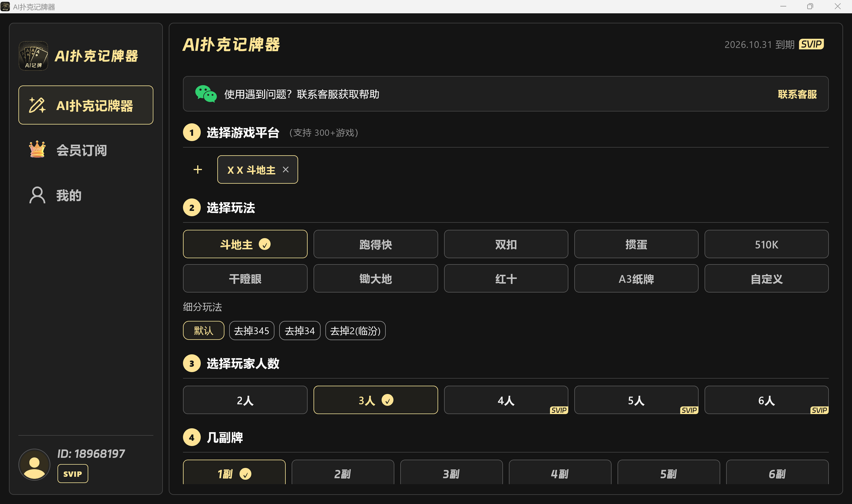Add a game platform with plus icon

point(197,169)
